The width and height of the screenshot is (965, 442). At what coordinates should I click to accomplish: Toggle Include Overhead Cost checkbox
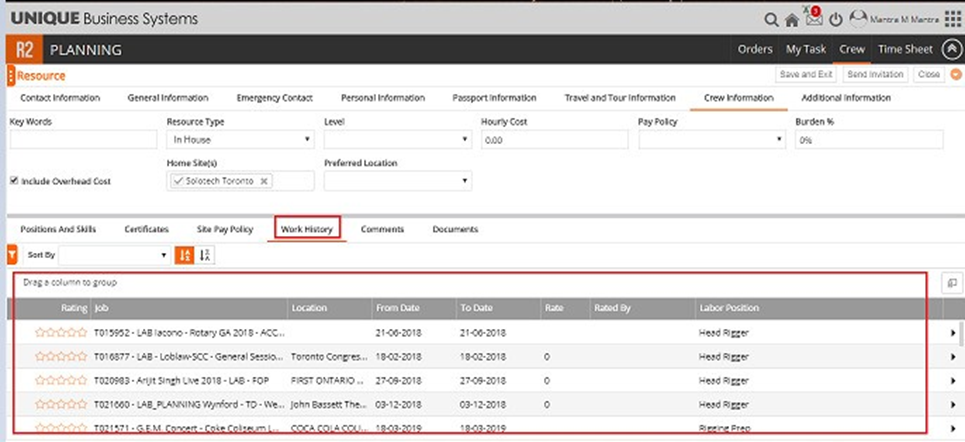(14, 181)
